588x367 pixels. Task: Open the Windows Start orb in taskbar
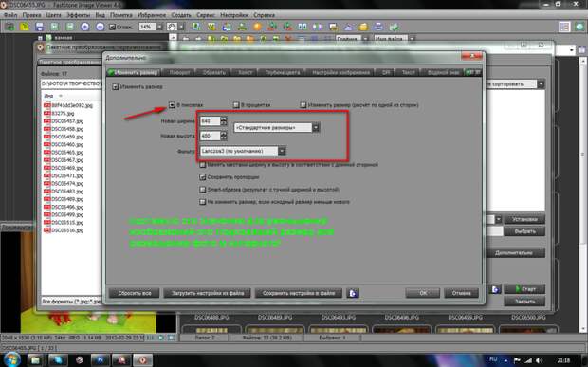pyautogui.click(x=11, y=359)
